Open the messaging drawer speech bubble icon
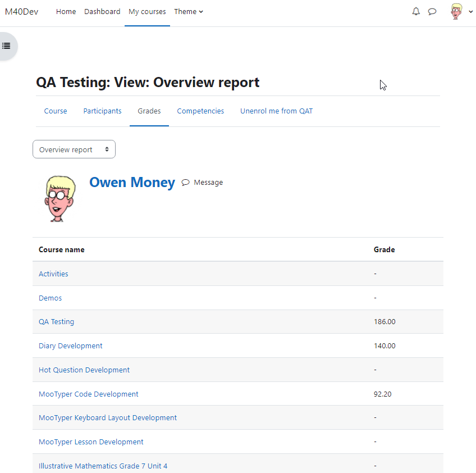476x473 pixels. click(x=432, y=12)
